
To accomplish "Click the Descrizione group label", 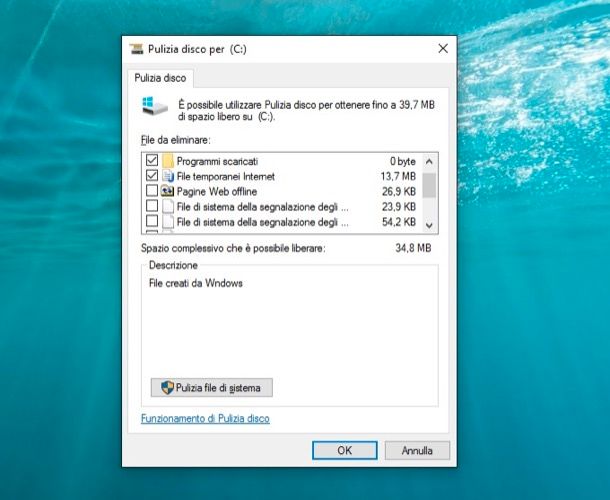I will [173, 265].
